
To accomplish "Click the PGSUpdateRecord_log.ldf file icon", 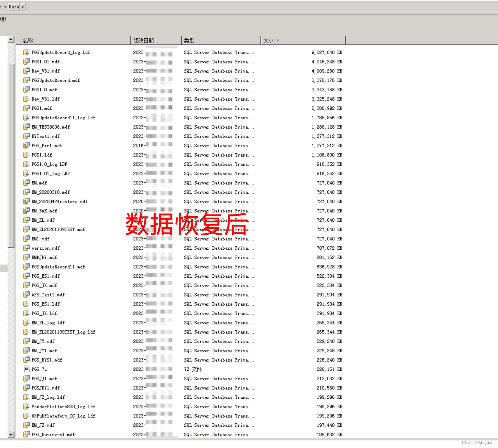I will pos(26,52).
